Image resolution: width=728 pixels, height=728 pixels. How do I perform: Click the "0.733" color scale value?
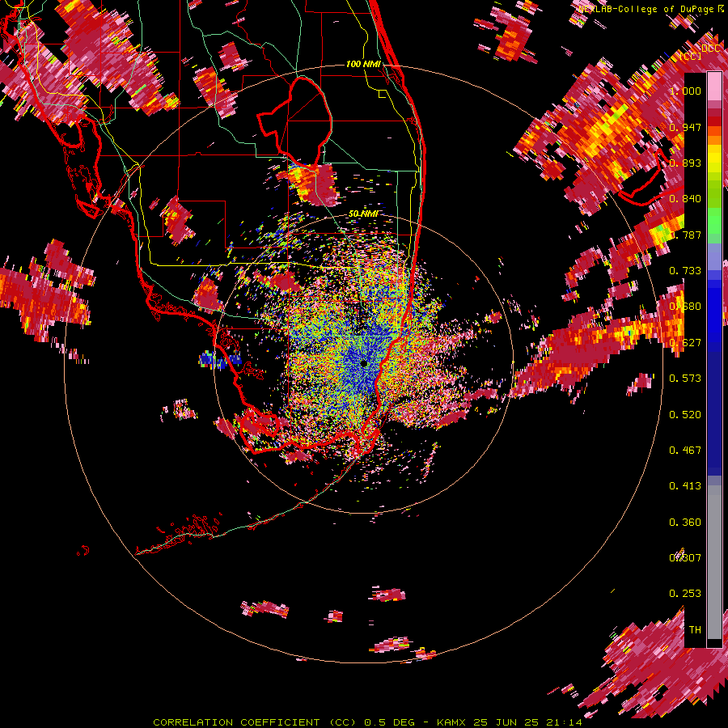[685, 270]
